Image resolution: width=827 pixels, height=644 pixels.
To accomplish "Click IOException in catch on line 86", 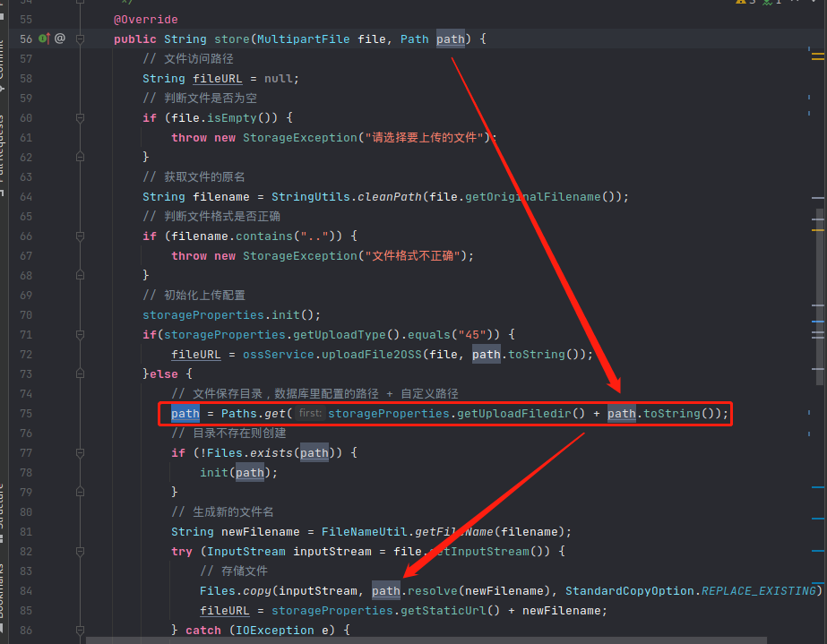I will coord(274,631).
